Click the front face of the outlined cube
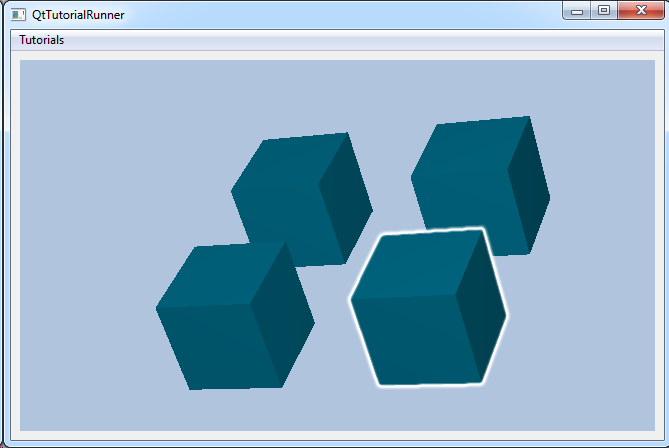Screen dimensions: 669x448 pyautogui.click(x=405, y=338)
